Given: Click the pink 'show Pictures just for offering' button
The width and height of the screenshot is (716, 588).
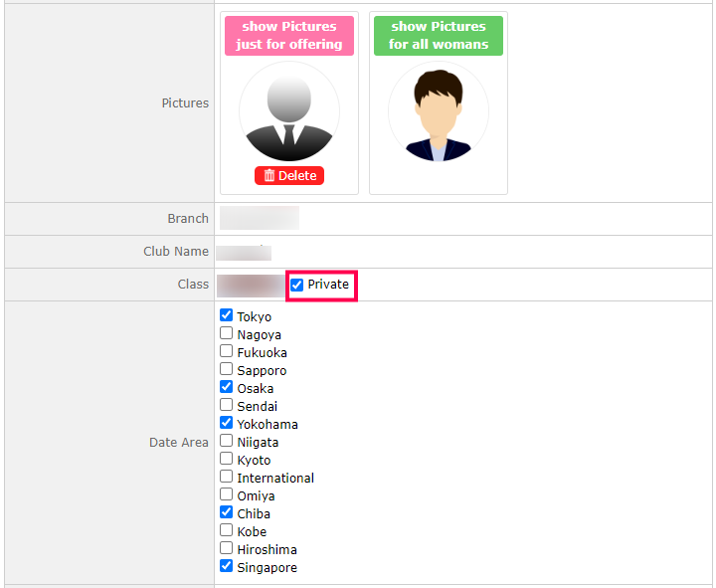Looking at the screenshot, I should pyautogui.click(x=289, y=36).
